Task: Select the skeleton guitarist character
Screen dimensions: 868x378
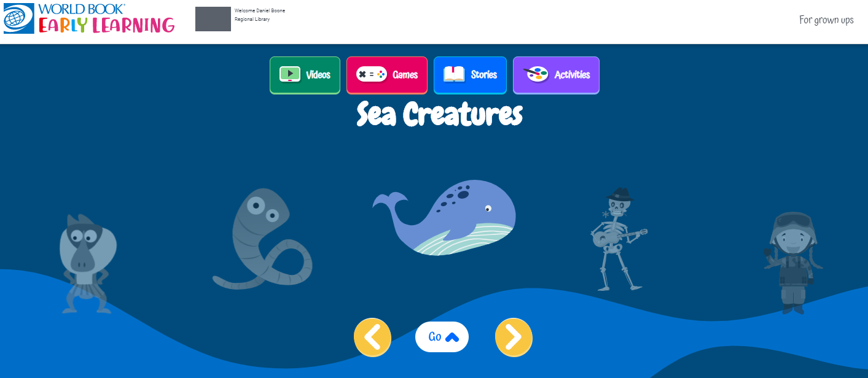Action: click(619, 239)
